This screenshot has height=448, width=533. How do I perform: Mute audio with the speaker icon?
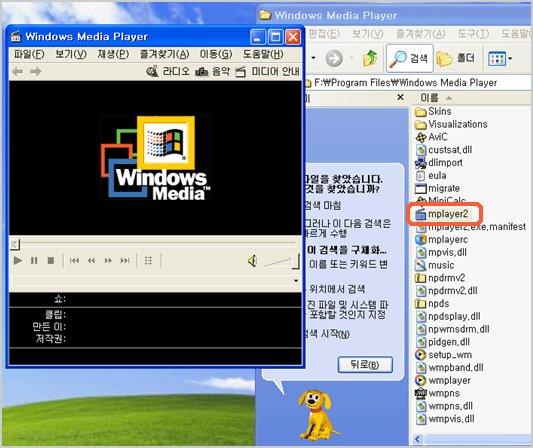click(x=253, y=261)
